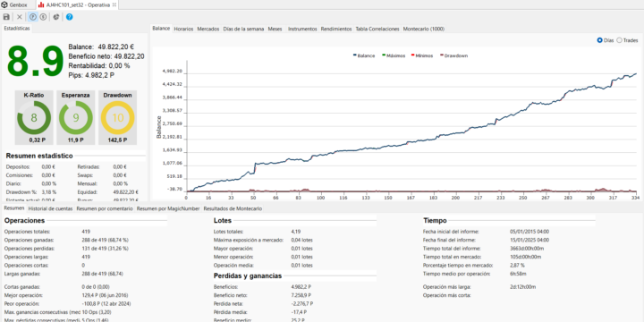Image resolution: width=644 pixels, height=322 pixels.
Task: Close the AJMHC101_set32 - Operativa tab
Action: click(114, 5)
